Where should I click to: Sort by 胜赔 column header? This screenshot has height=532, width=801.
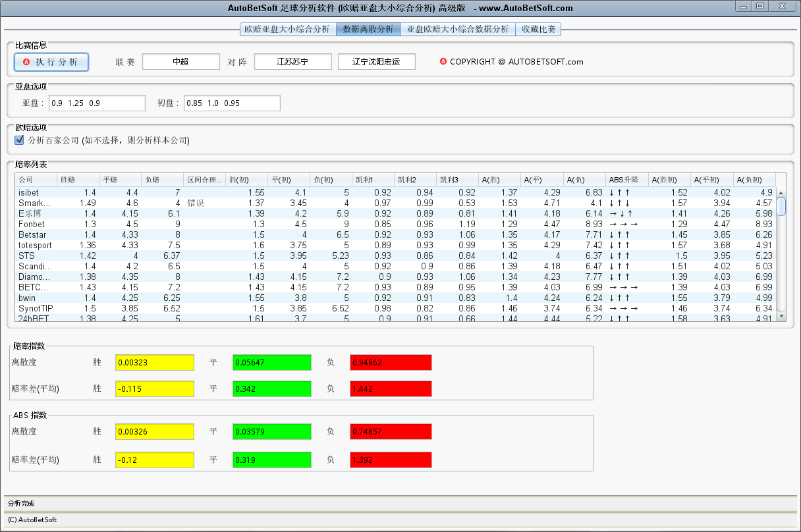(78, 180)
